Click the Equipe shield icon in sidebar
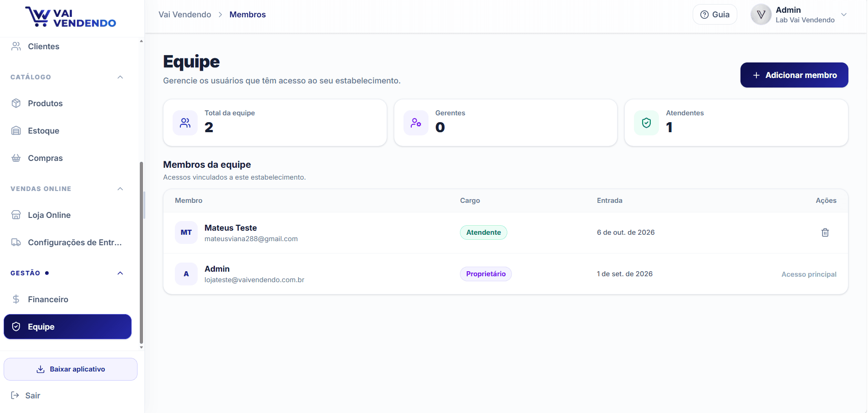Viewport: 868px width, 413px height. click(x=16, y=326)
